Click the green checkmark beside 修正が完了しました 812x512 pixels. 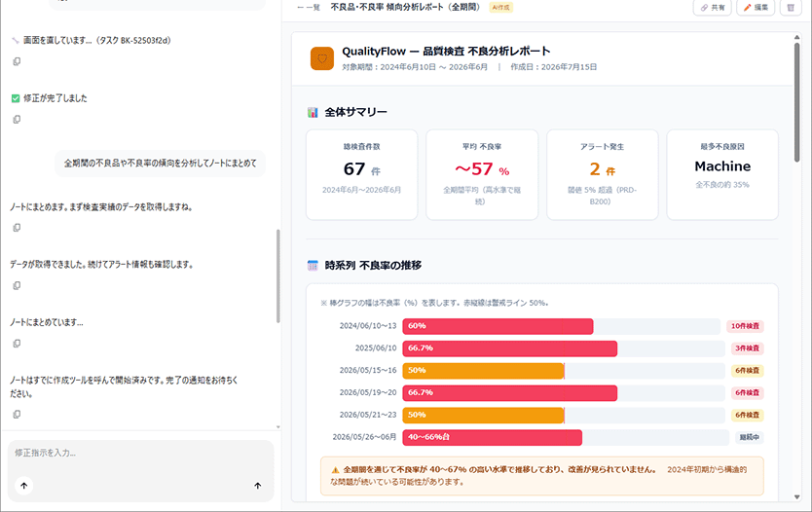pyautogui.click(x=16, y=98)
